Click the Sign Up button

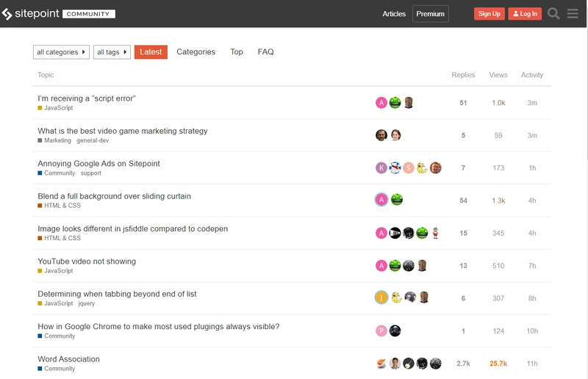(x=489, y=14)
